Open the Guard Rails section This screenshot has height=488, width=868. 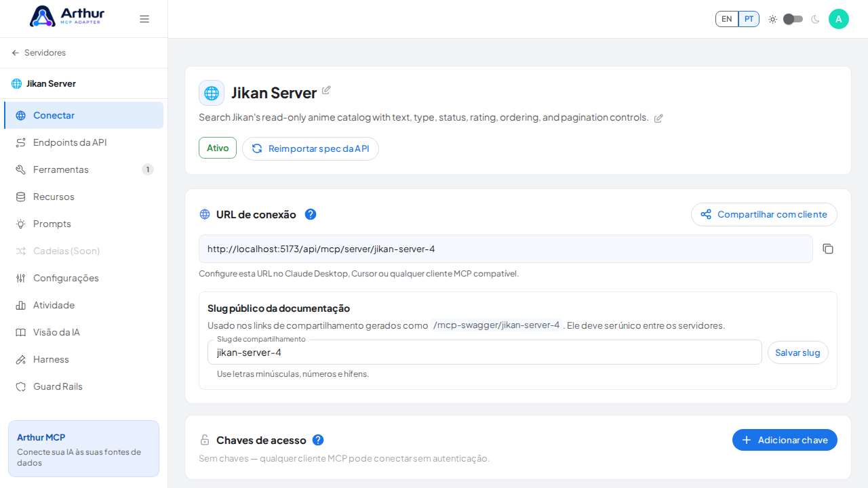point(84,386)
